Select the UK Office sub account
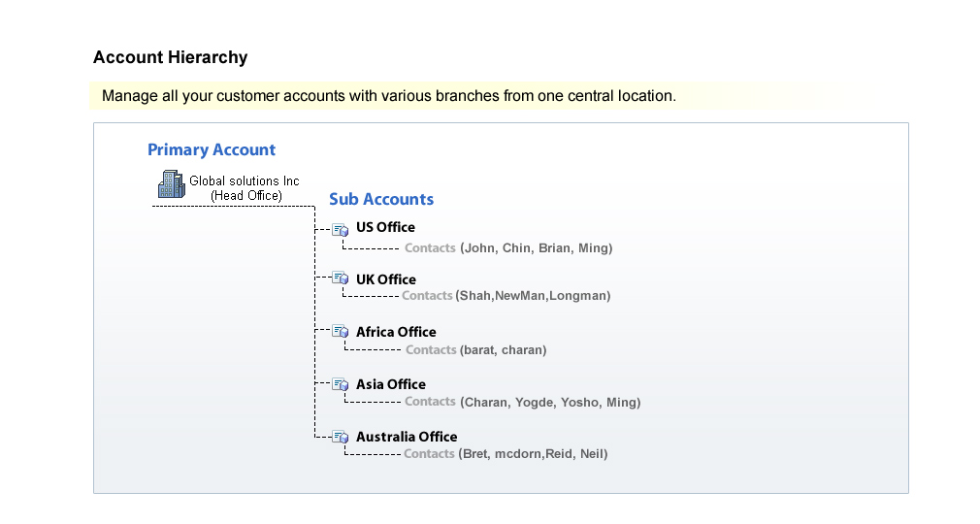Viewport: 980px width, 524px height. [x=386, y=279]
